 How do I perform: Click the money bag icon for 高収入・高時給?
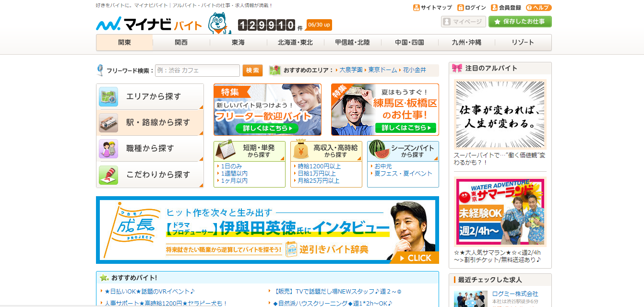tap(301, 149)
